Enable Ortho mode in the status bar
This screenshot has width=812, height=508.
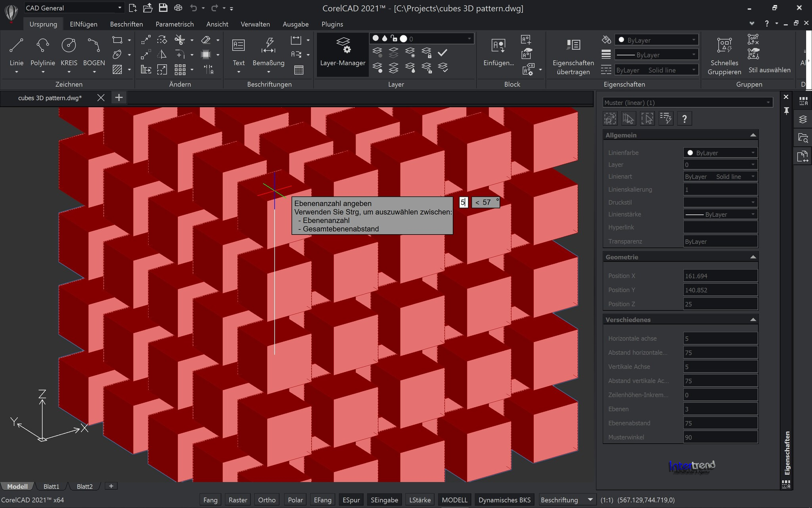coord(266,500)
